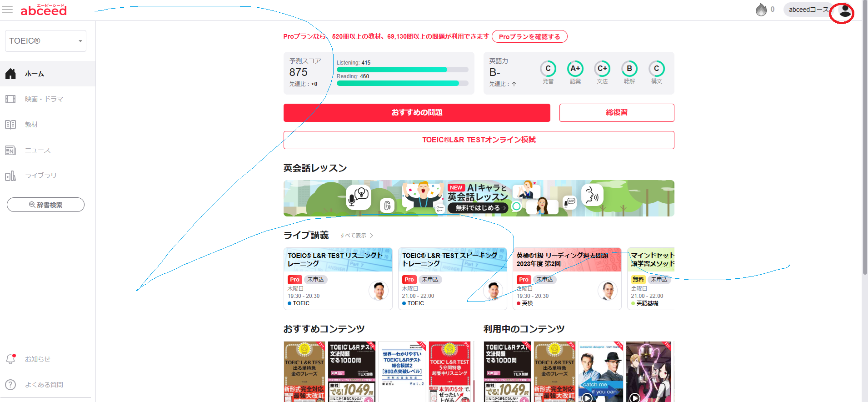Click the ニュース newspaper icon
The height and width of the screenshot is (402, 868).
click(10, 150)
